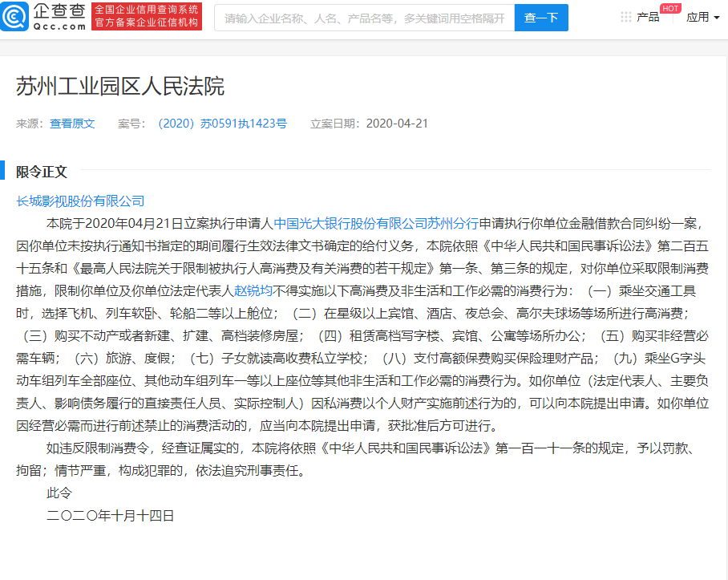Open the 产品 menu
Viewport: 728px width, 580px height.
648,17
